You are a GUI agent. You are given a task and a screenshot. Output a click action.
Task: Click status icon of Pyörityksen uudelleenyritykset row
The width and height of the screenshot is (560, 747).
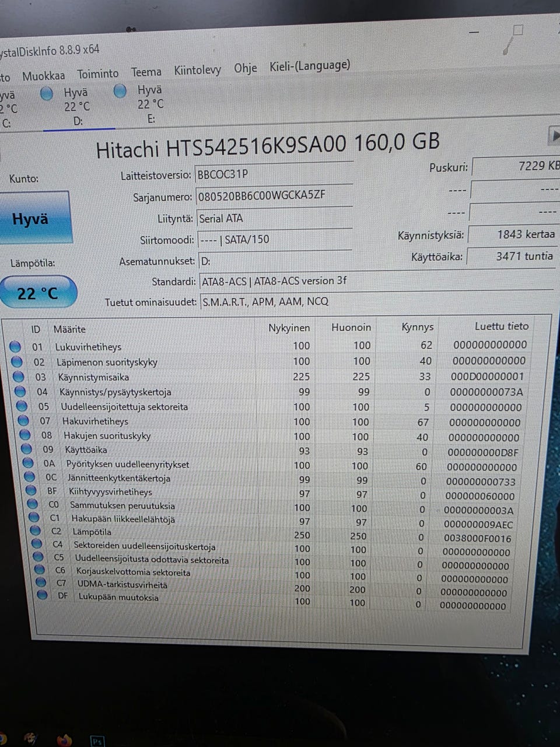coord(28,463)
